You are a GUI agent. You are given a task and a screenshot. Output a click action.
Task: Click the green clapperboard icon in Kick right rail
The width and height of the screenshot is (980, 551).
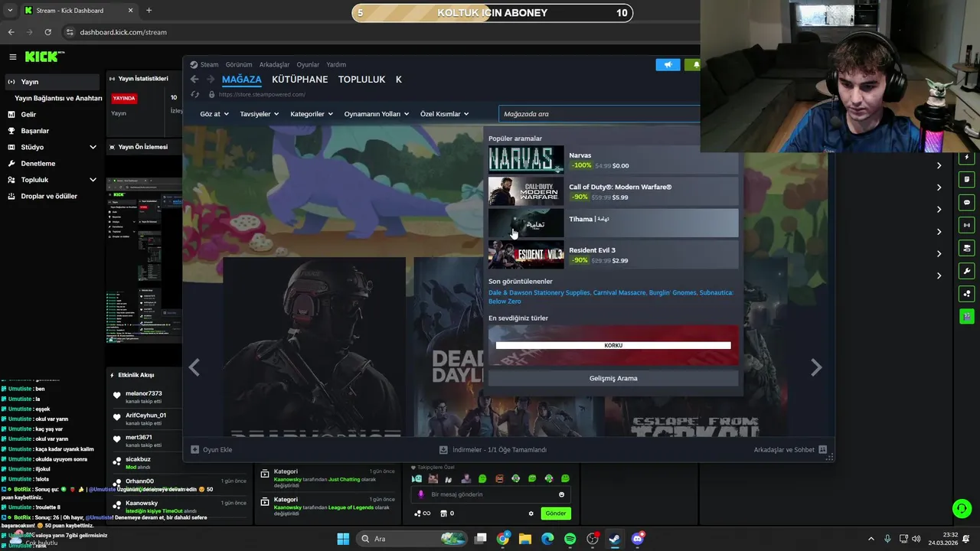point(967,315)
